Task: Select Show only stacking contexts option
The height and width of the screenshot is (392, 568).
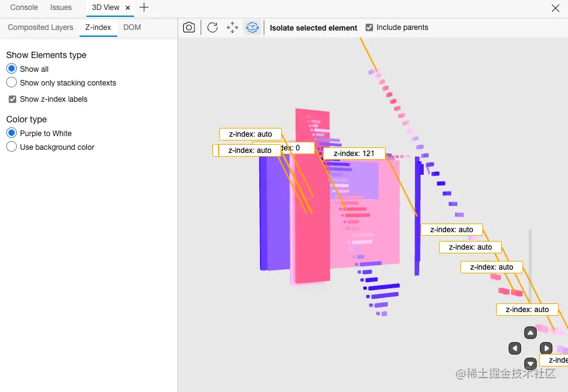Action: coord(12,82)
